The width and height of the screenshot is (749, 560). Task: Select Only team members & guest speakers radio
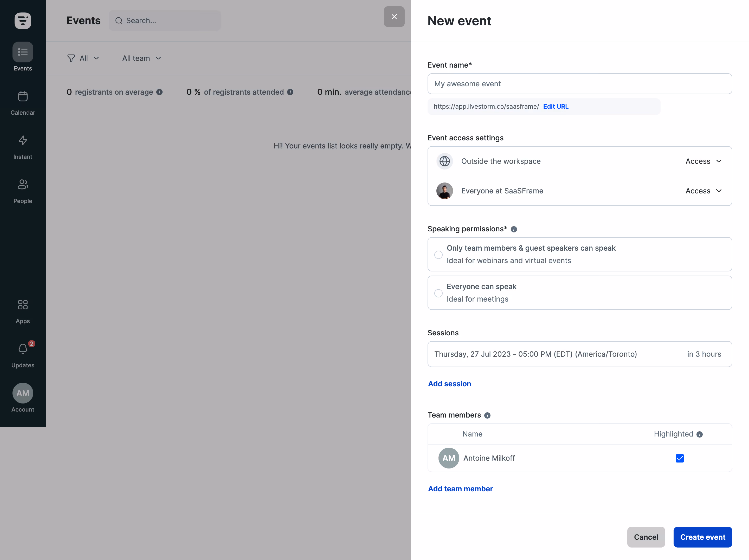[438, 255]
